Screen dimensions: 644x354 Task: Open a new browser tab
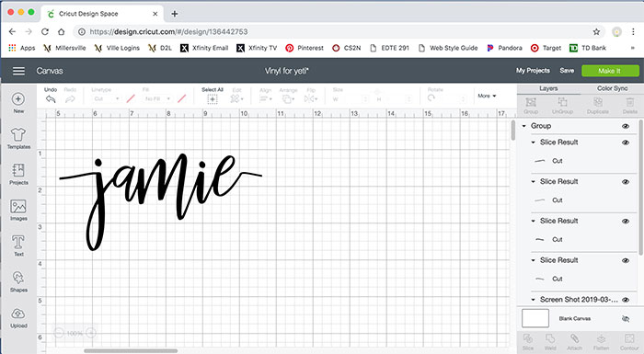click(175, 14)
